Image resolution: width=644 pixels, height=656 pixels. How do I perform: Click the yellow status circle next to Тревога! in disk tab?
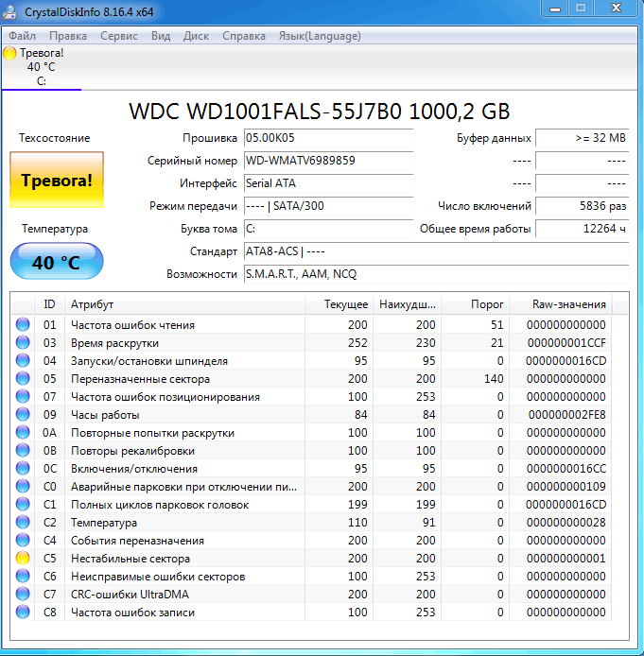(9, 53)
